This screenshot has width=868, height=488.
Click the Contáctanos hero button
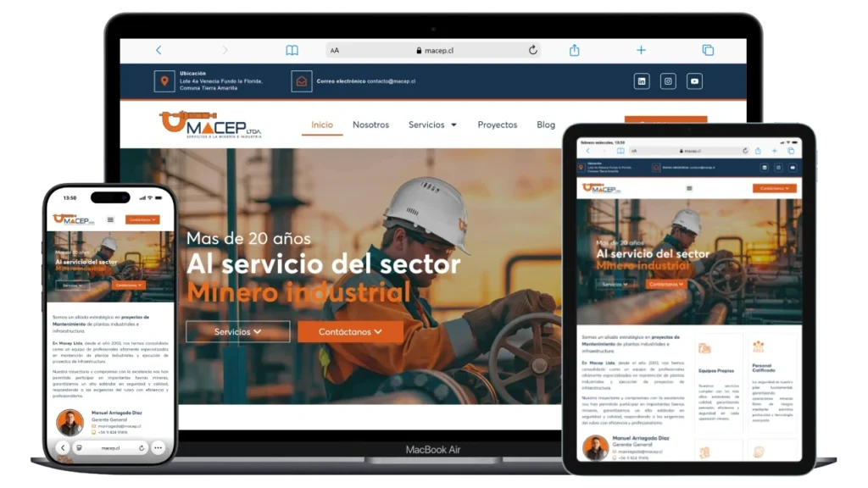pos(349,332)
